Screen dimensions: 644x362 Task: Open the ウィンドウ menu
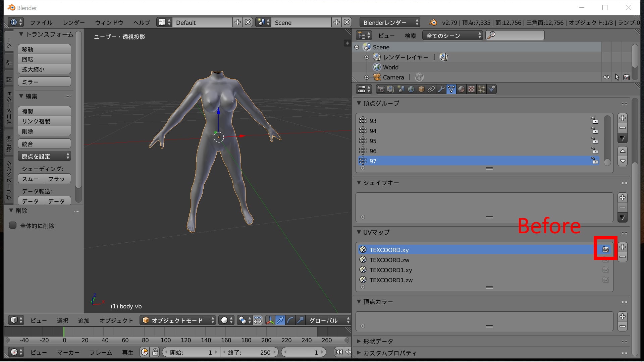pyautogui.click(x=109, y=22)
